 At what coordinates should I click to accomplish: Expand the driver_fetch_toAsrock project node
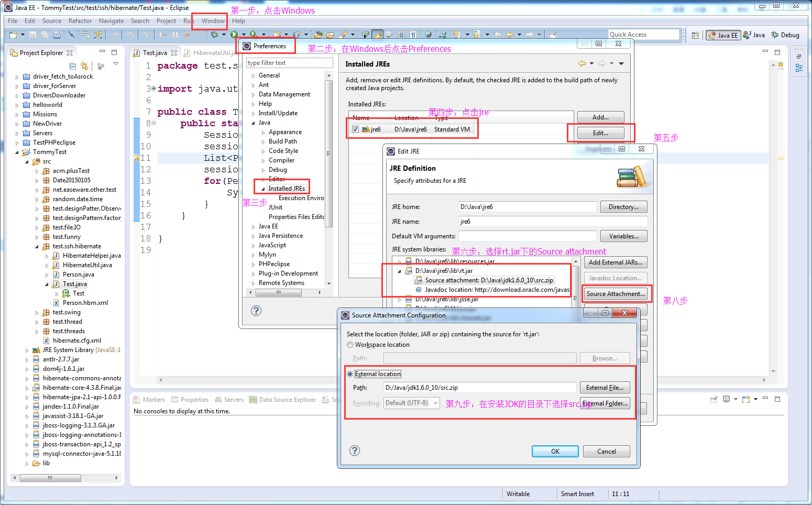[x=17, y=76]
